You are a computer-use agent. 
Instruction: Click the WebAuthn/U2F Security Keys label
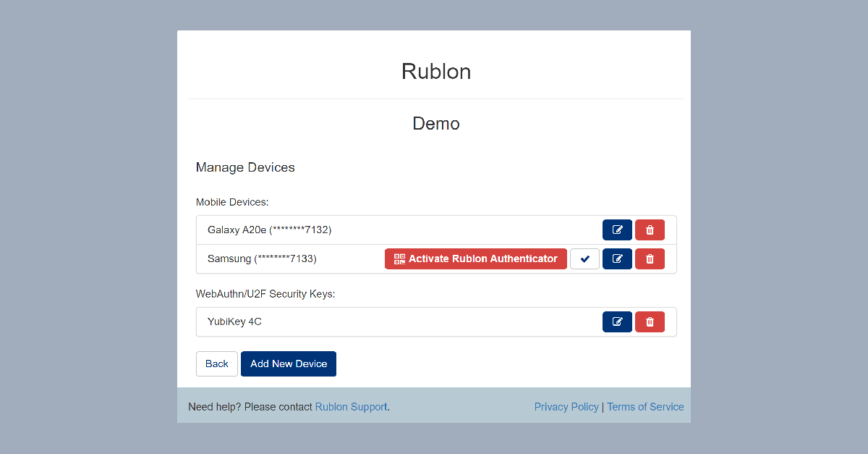(265, 294)
